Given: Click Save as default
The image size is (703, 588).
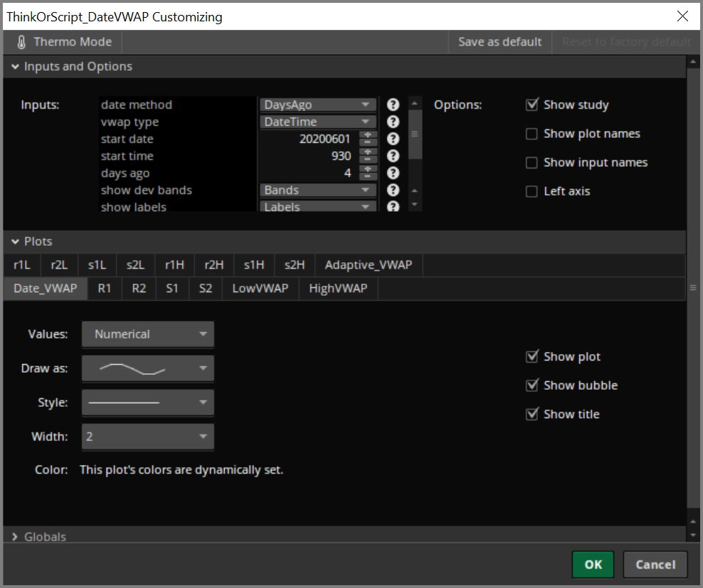Looking at the screenshot, I should click(x=500, y=42).
